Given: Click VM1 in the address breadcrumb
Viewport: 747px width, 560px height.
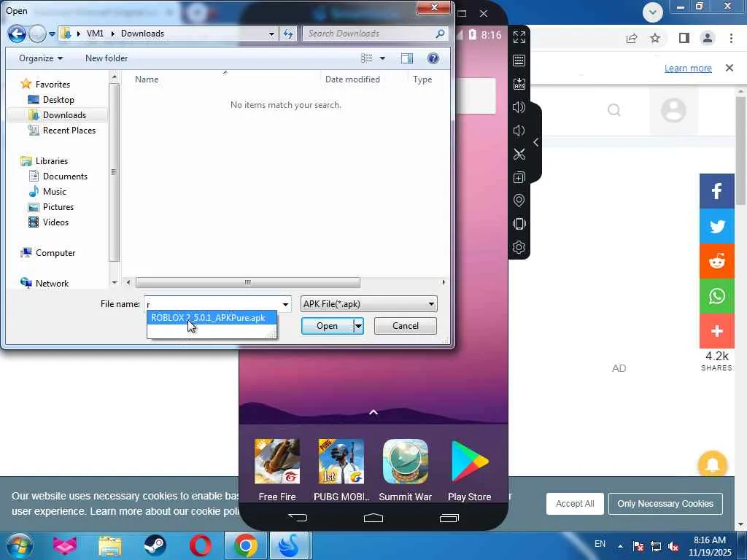Looking at the screenshot, I should point(95,34).
